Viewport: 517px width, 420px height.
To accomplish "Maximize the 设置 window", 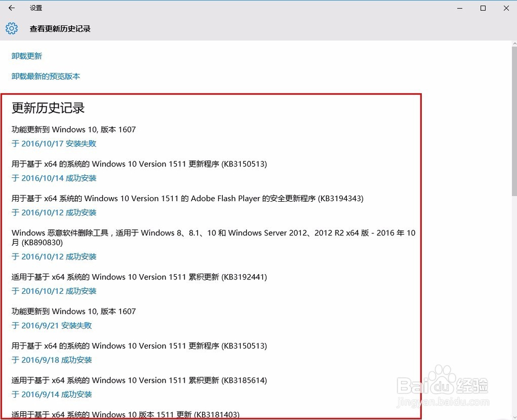I will (x=483, y=8).
